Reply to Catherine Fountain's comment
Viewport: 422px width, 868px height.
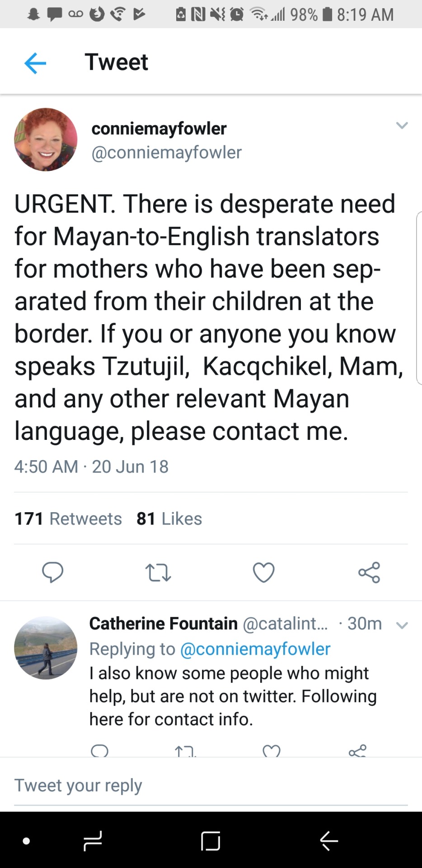(x=99, y=751)
